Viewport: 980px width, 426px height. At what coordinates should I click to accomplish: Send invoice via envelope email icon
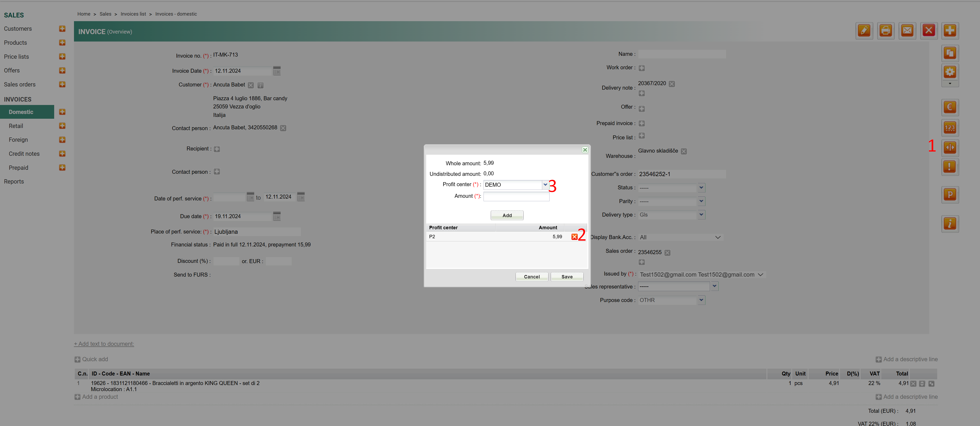[907, 30]
